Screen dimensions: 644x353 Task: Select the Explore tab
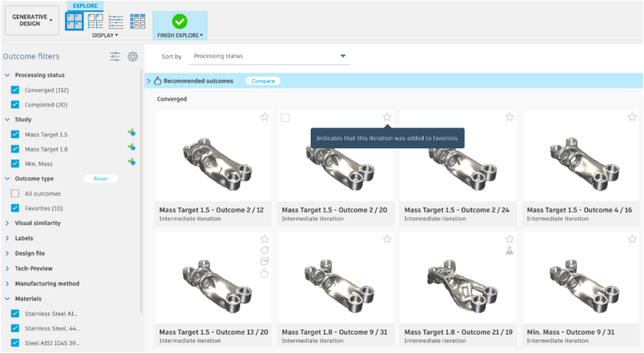coord(85,7)
